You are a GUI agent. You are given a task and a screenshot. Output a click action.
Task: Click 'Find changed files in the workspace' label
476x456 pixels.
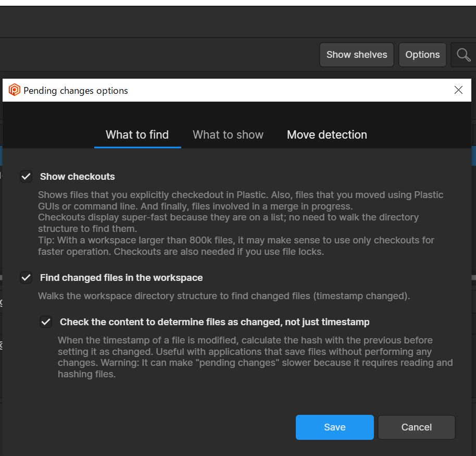point(121,278)
